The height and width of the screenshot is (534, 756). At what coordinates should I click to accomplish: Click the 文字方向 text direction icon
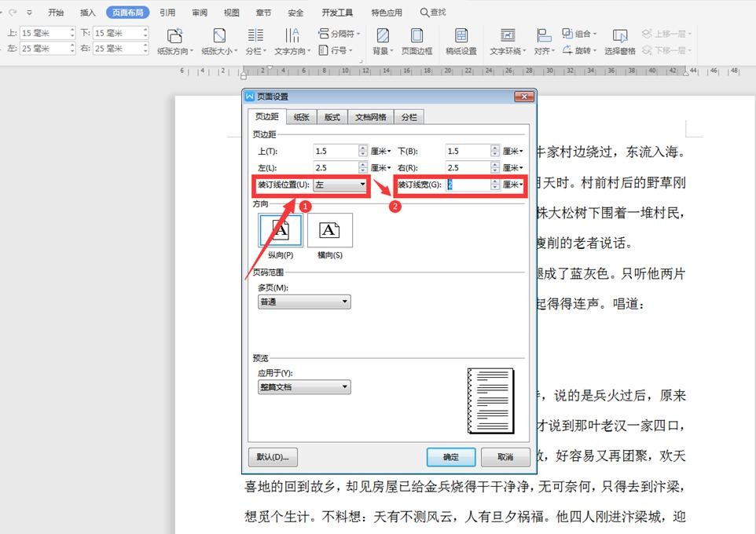292,36
